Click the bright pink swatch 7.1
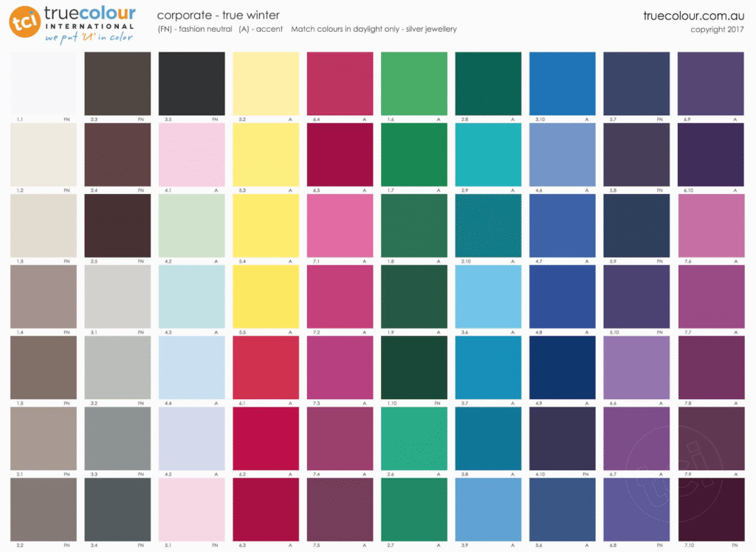756x552 pixels. click(340, 225)
